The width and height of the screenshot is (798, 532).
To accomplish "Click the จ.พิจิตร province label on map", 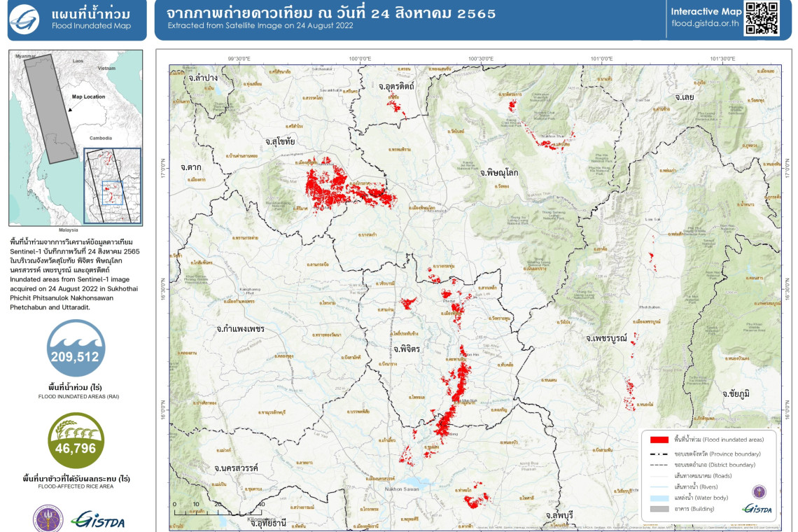I will [406, 348].
